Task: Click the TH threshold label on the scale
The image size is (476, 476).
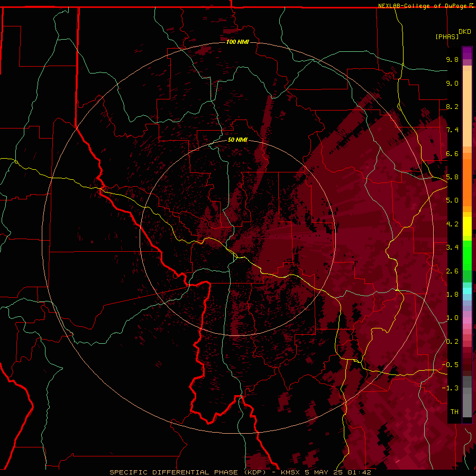Action: (454, 412)
